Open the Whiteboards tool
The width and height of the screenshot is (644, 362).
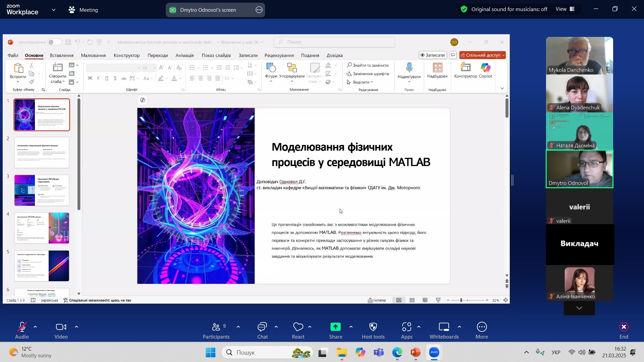pos(444,330)
